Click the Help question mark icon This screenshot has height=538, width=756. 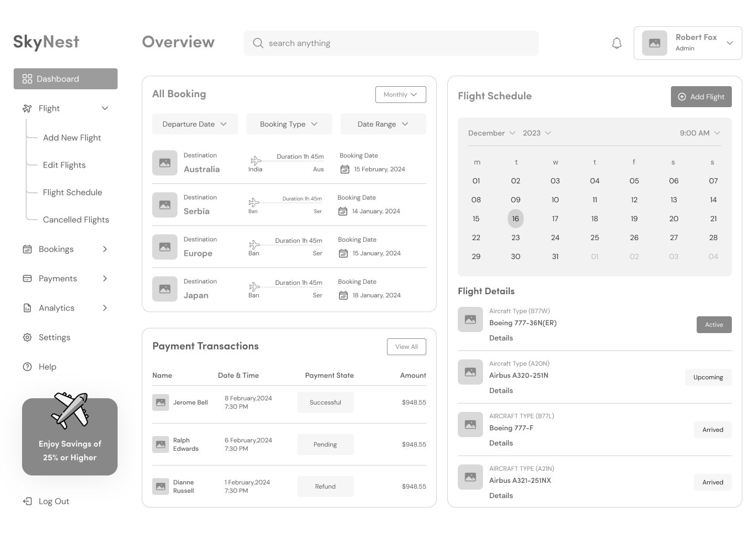(27, 366)
